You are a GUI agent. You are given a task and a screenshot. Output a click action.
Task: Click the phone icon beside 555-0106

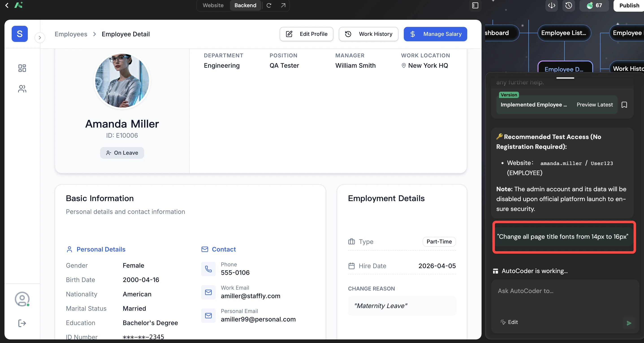208,269
